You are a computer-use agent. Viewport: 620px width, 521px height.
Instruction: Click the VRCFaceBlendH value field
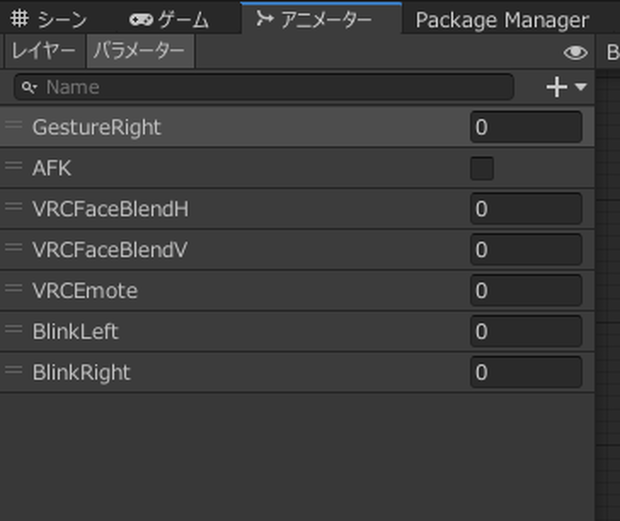[526, 209]
